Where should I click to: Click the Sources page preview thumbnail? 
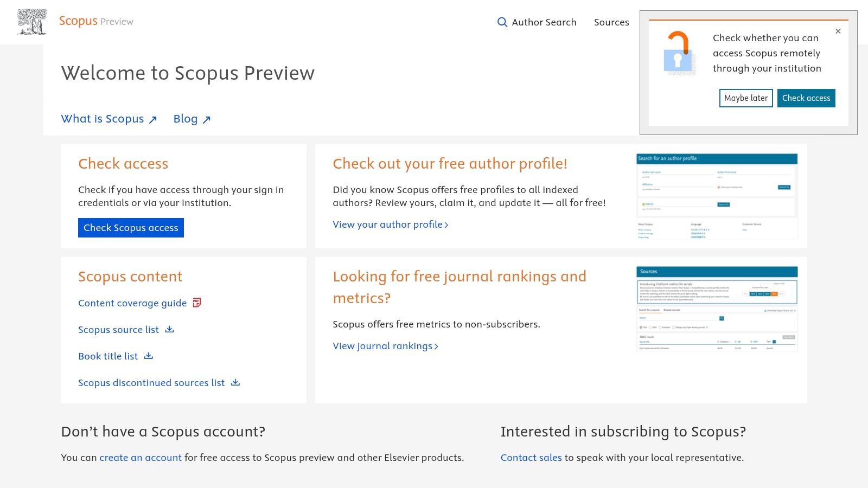[x=717, y=309]
